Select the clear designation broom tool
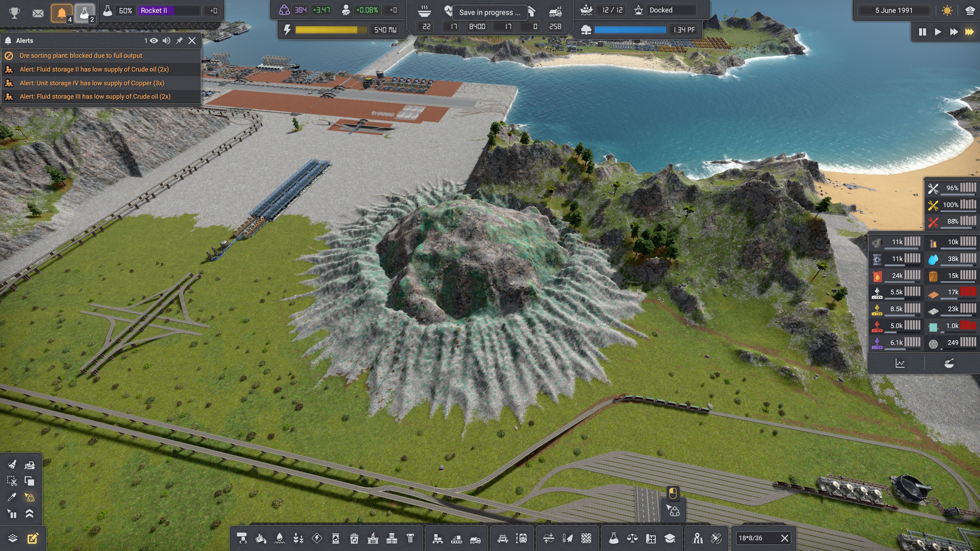Image resolution: width=980 pixels, height=551 pixels. pos(12,465)
